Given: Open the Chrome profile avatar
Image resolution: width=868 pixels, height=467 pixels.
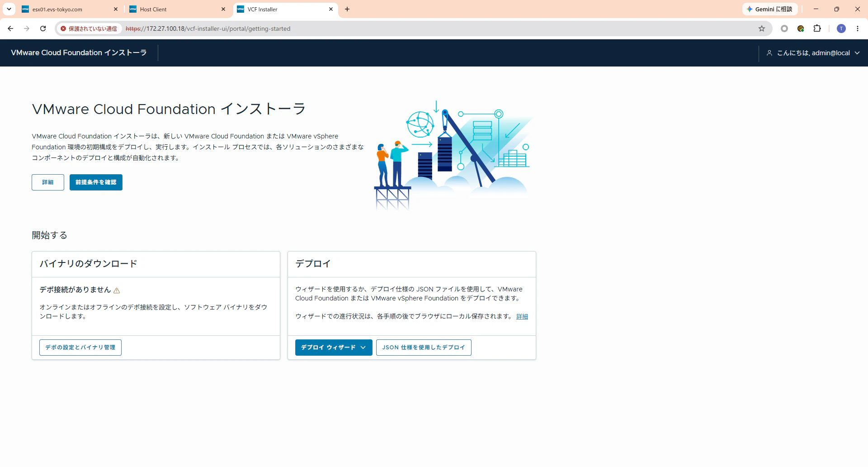Looking at the screenshot, I should pos(841,29).
